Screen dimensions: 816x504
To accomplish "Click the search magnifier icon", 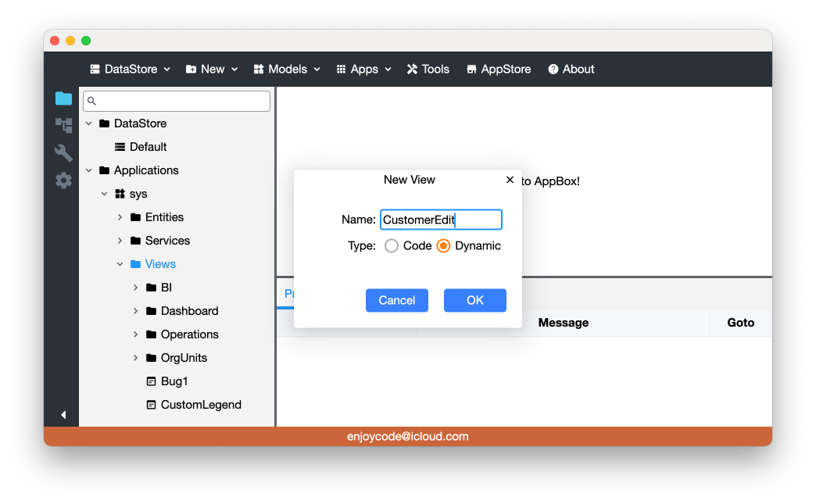I will (x=91, y=101).
